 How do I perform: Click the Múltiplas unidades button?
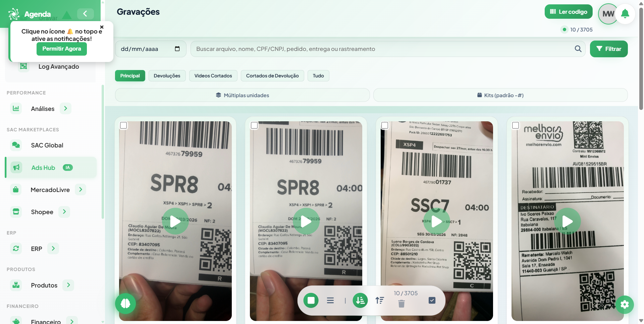click(x=243, y=95)
